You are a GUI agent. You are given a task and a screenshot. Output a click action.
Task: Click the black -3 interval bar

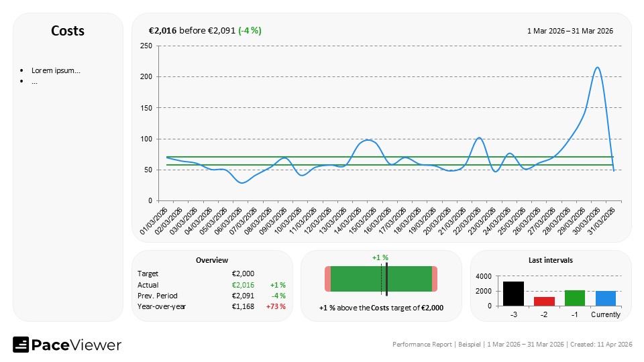(x=513, y=294)
